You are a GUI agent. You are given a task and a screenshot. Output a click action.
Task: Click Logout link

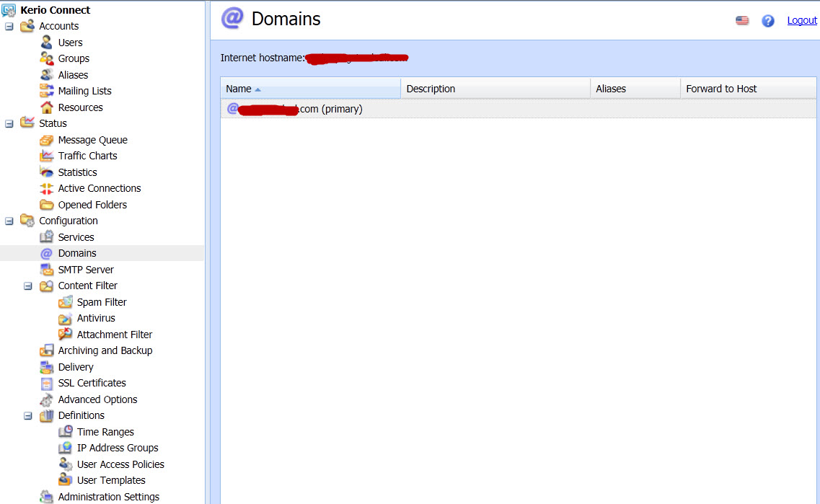tap(802, 20)
